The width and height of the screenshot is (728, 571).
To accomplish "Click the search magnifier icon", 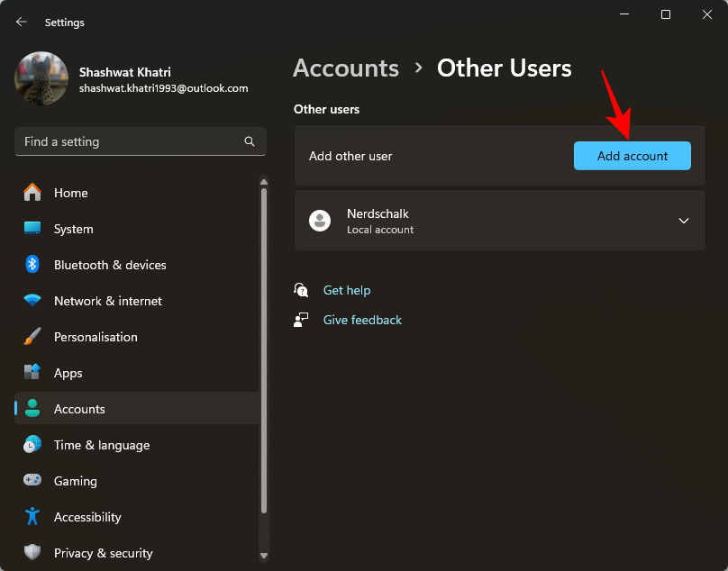I will [250, 141].
